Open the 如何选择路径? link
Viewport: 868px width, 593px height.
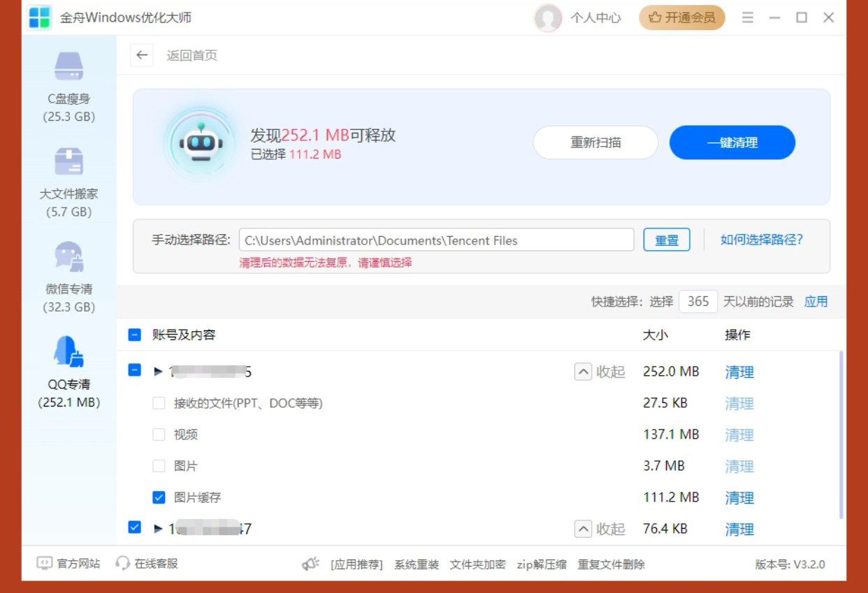point(762,240)
